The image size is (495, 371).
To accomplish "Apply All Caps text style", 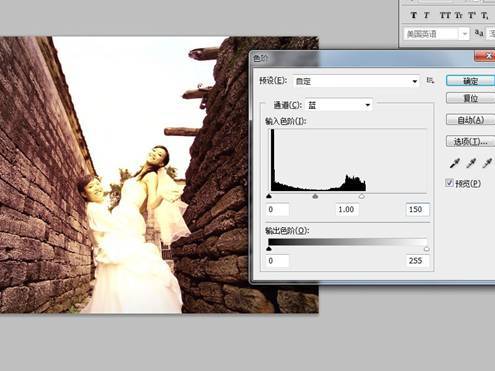I will (x=445, y=15).
